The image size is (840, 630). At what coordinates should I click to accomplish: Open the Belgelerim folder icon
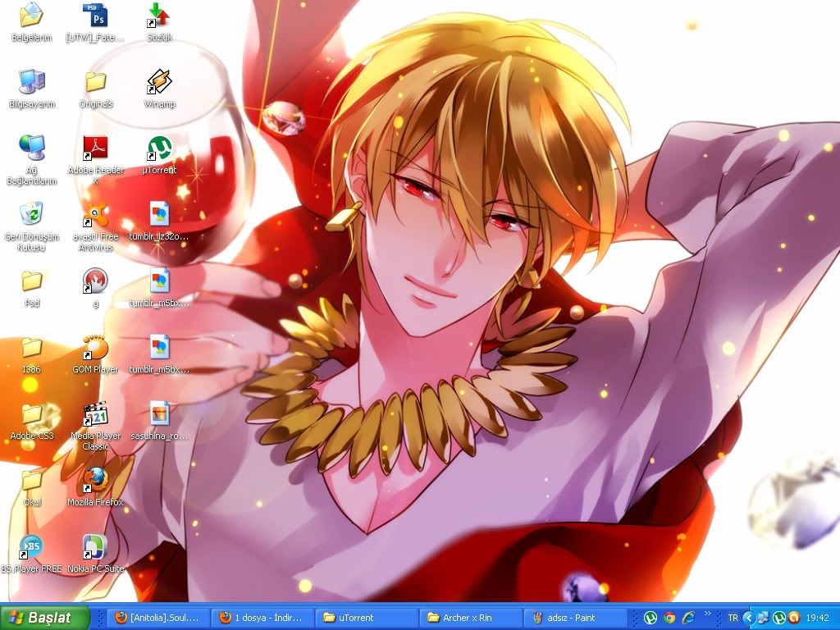click(31, 22)
